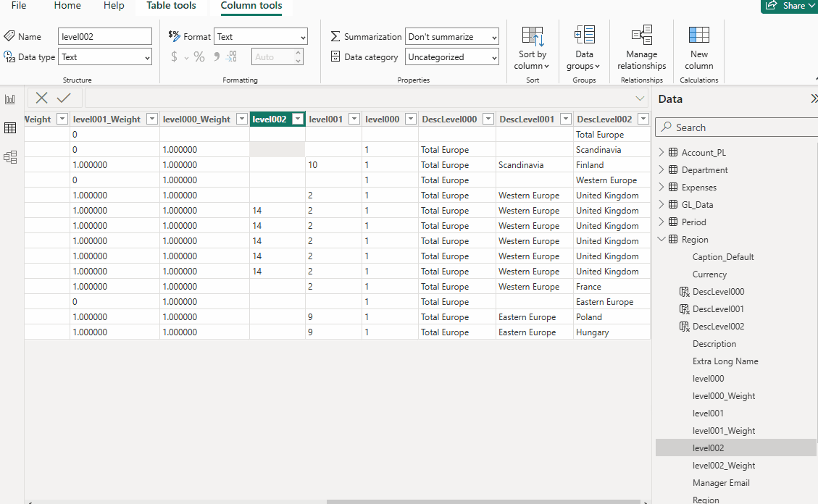Open the Summarization dropdown

pos(452,37)
